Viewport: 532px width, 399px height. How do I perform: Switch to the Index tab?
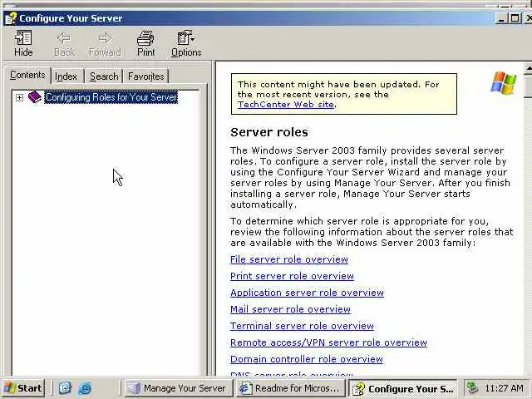pos(66,76)
